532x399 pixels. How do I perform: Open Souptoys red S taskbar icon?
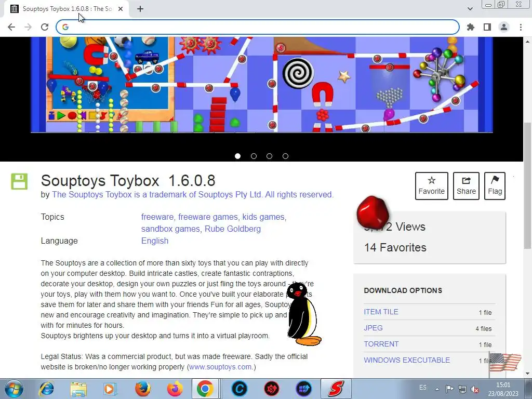336,389
